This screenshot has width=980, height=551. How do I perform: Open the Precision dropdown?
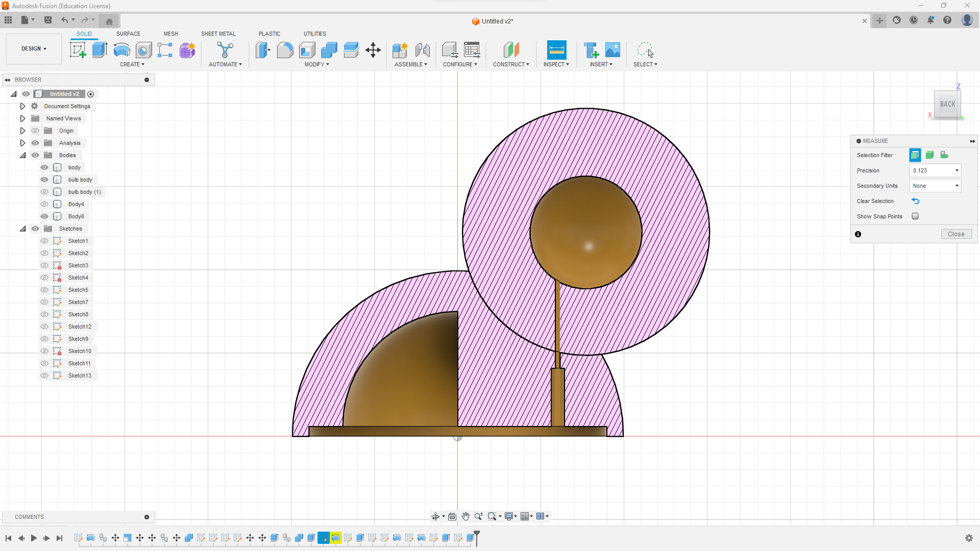935,170
